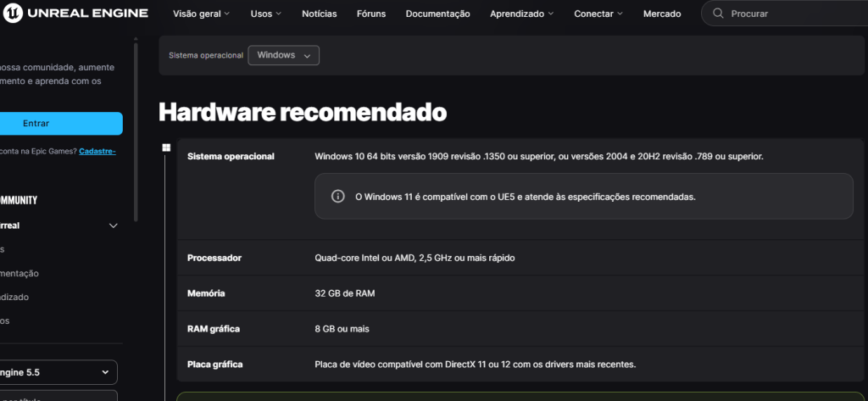
Task: Open Documentação in the top navigation
Action: pyautogui.click(x=438, y=14)
